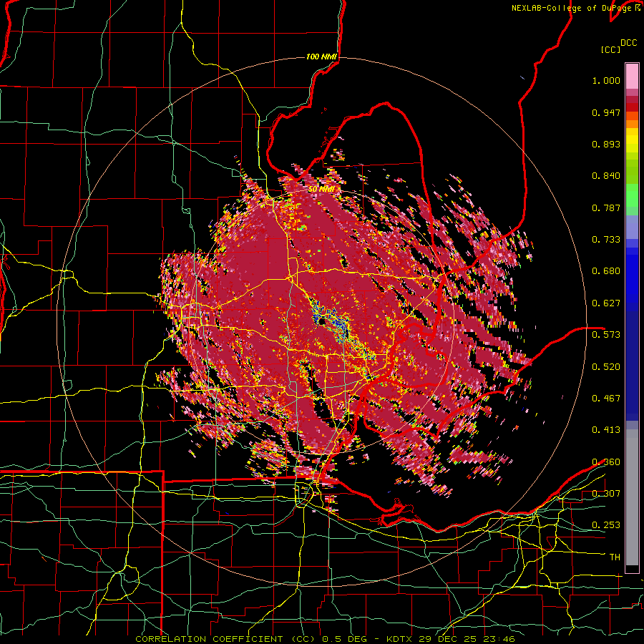The height and width of the screenshot is (644, 644).
Task: Click the 0.893 scale value
Action: point(606,144)
